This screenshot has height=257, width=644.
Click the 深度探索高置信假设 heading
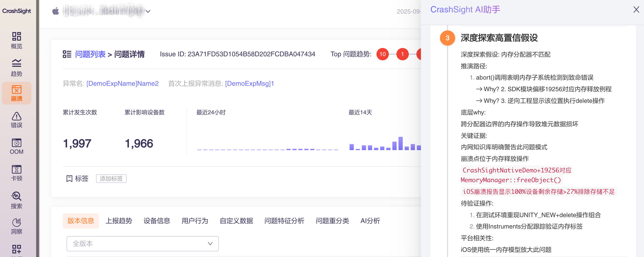[499, 38]
